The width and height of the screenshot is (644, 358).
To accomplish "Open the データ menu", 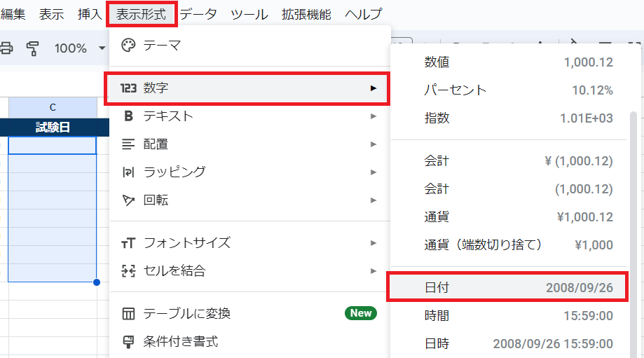I will point(198,14).
